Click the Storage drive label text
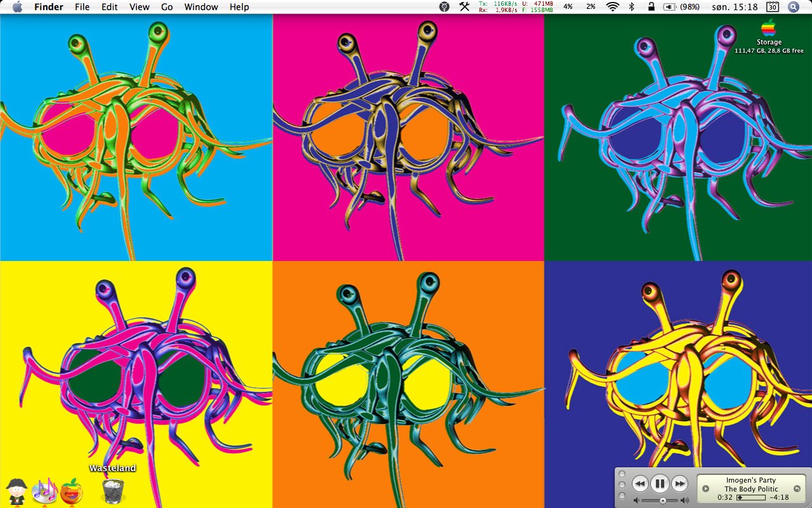The height and width of the screenshot is (508, 812). 769,43
